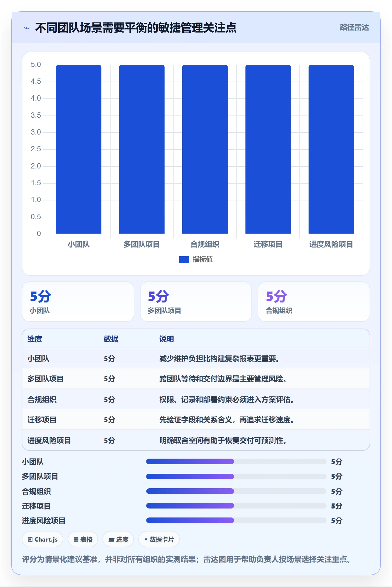Click the 进度风险项目 x-axis label
This screenshot has height=587, width=392.
coord(331,244)
